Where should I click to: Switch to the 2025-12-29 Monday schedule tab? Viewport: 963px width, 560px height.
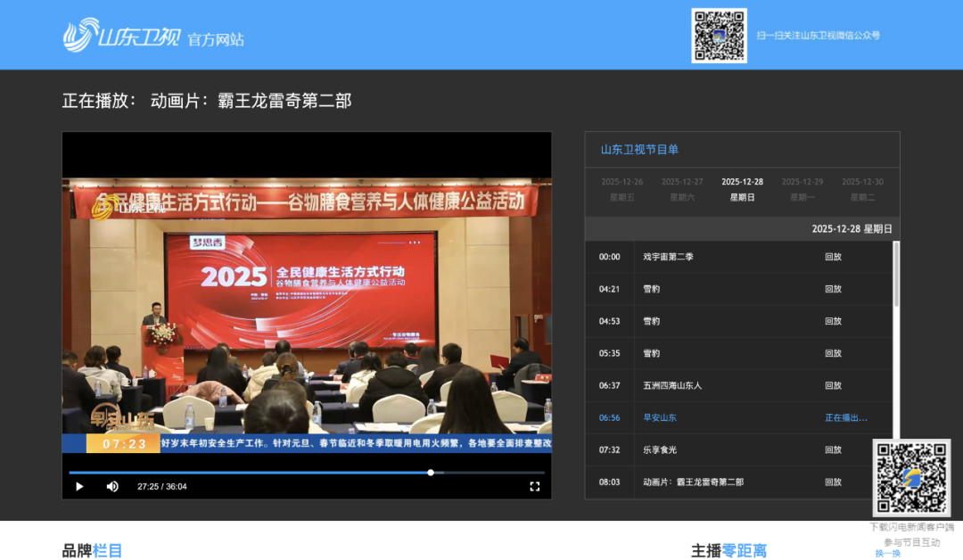(x=802, y=189)
